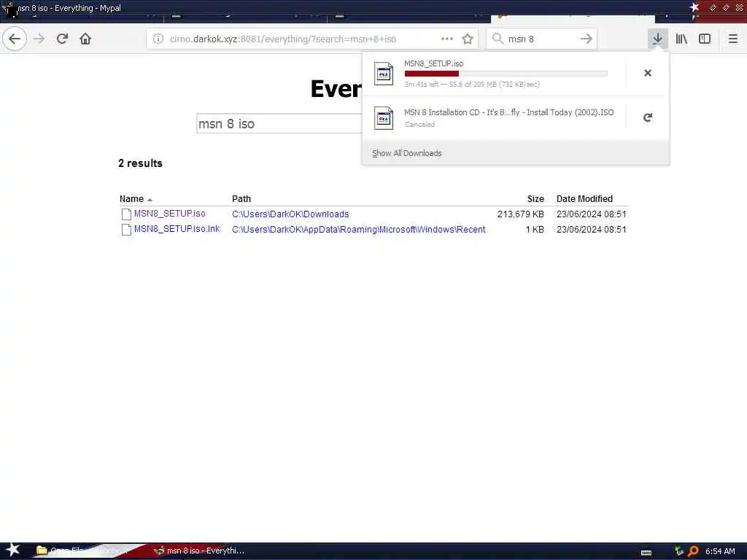This screenshot has height=560, width=747.
Task: Click the MSN8_SETUP.iso download file icon
Action: click(384, 74)
